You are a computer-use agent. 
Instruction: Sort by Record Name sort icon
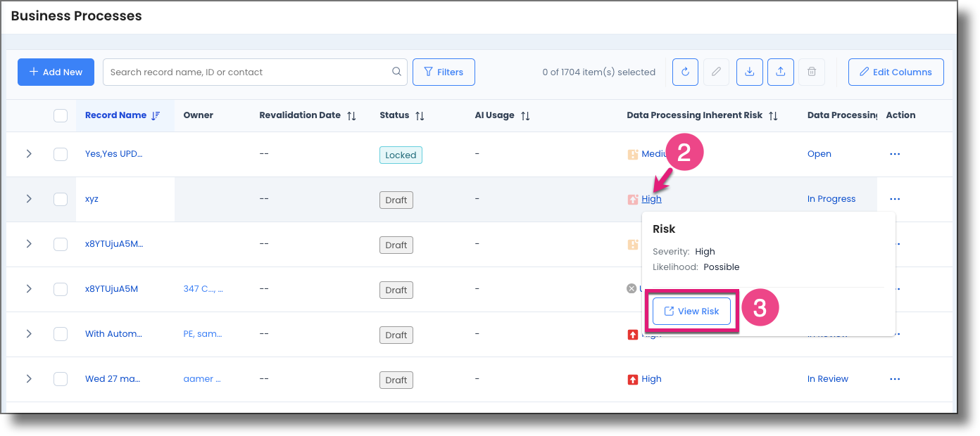click(x=156, y=115)
